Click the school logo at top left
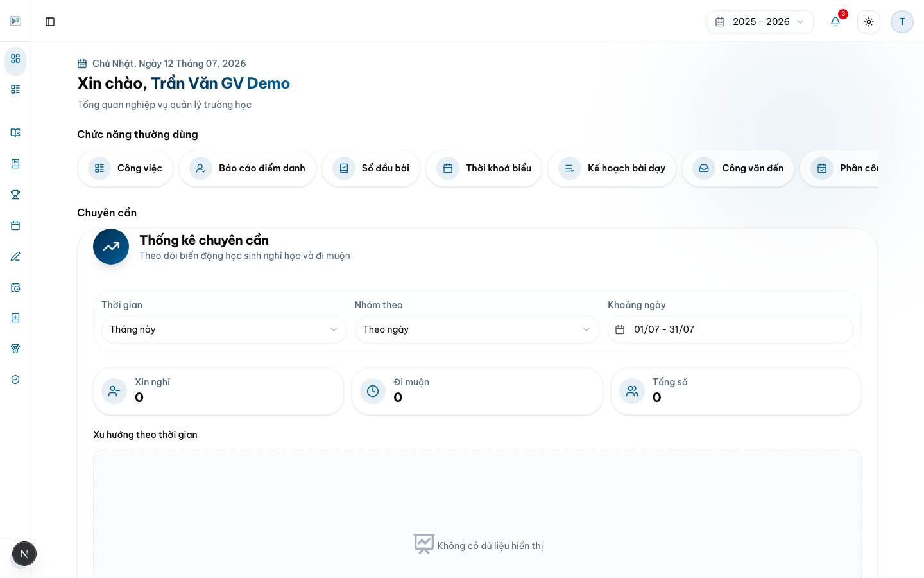Viewport: 924px width, 578px height. pyautogui.click(x=15, y=21)
